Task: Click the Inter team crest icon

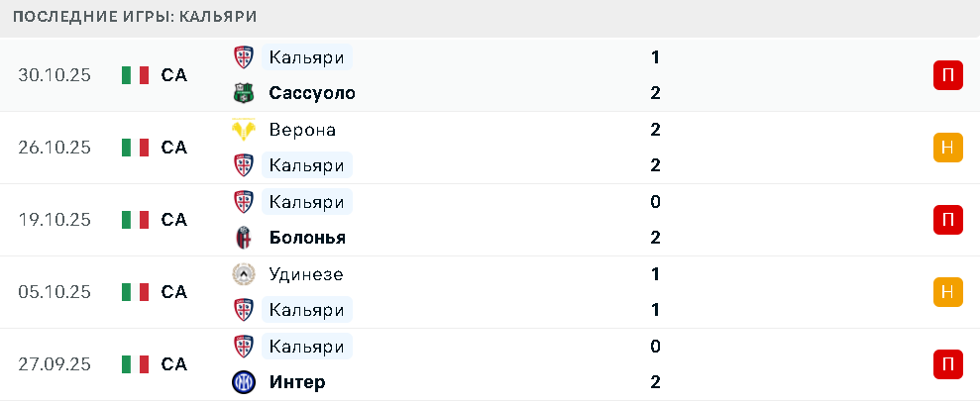Action: pos(242,382)
